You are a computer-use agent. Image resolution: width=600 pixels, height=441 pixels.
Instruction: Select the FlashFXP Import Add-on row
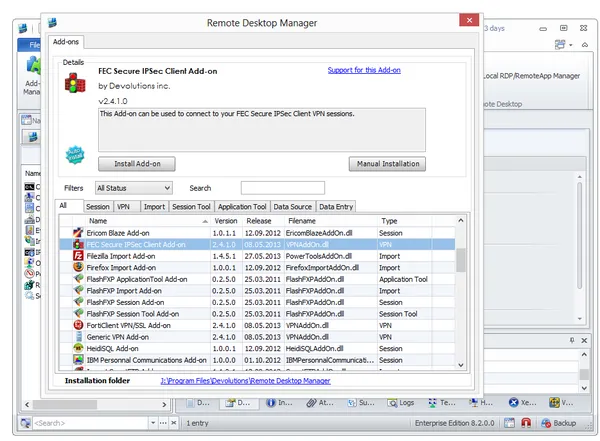257,291
